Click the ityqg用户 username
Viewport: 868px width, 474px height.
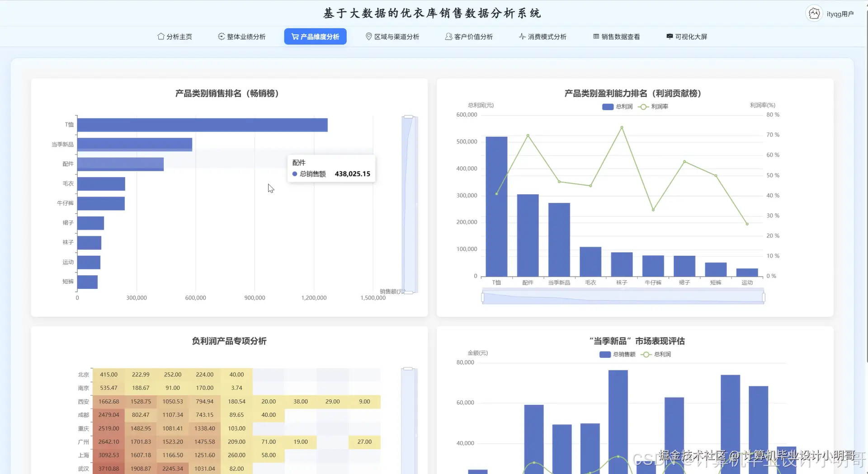pos(840,14)
